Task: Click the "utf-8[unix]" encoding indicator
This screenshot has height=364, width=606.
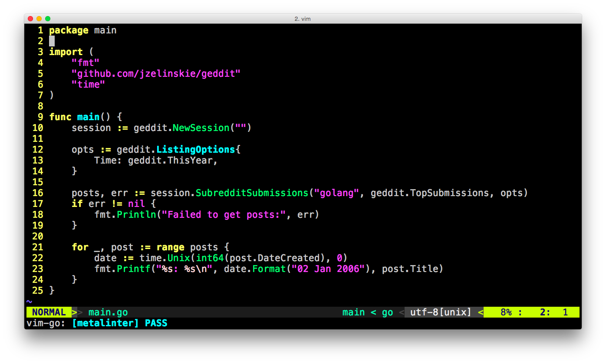Action: (441, 312)
